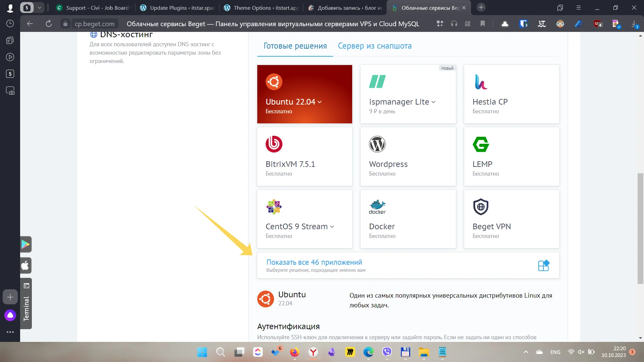The image size is (644, 362).
Task: Open the screenshot tool icon in sidebar
Action: click(10, 91)
